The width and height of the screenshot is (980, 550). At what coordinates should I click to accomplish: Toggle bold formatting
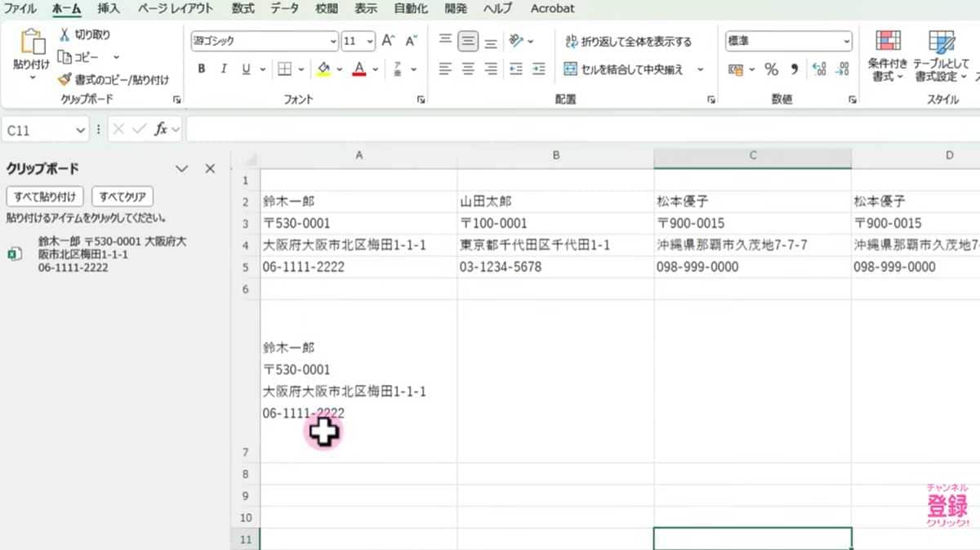tap(201, 69)
